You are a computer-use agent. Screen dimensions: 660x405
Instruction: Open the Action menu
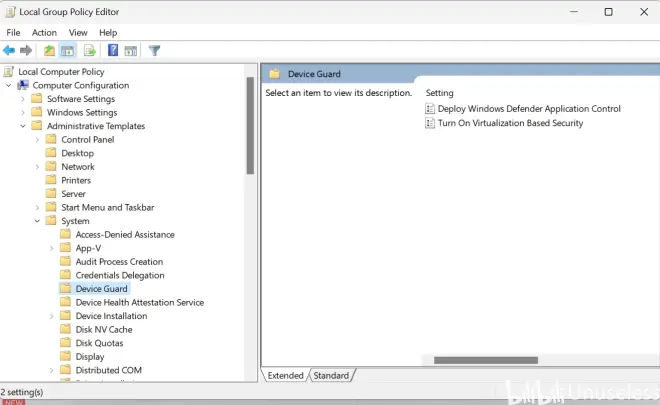coord(44,32)
